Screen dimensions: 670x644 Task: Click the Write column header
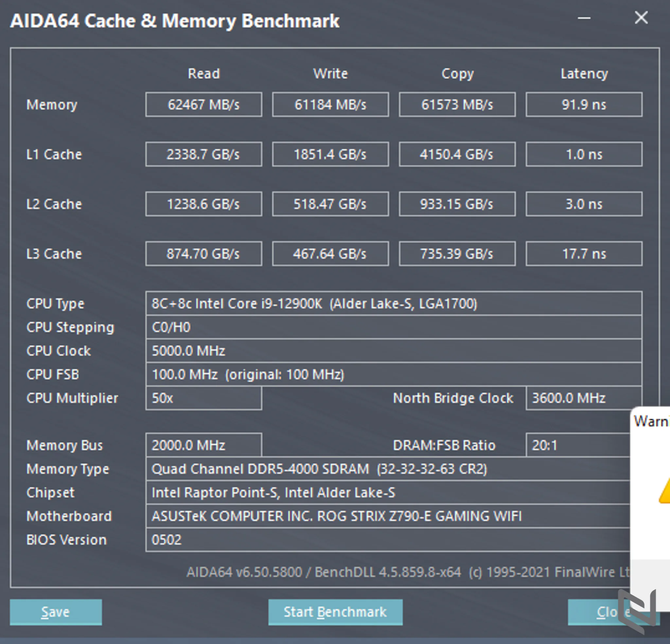pos(330,74)
